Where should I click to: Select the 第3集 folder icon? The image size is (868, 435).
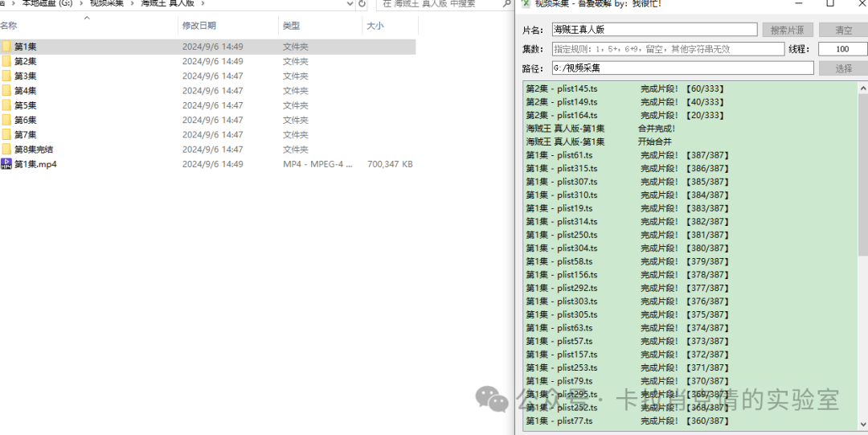pyautogui.click(x=6, y=76)
